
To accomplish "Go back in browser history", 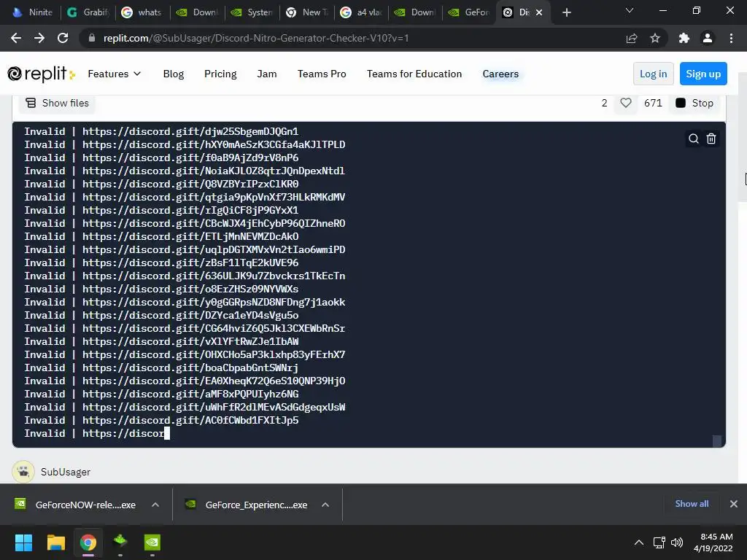I will click(x=16, y=38).
